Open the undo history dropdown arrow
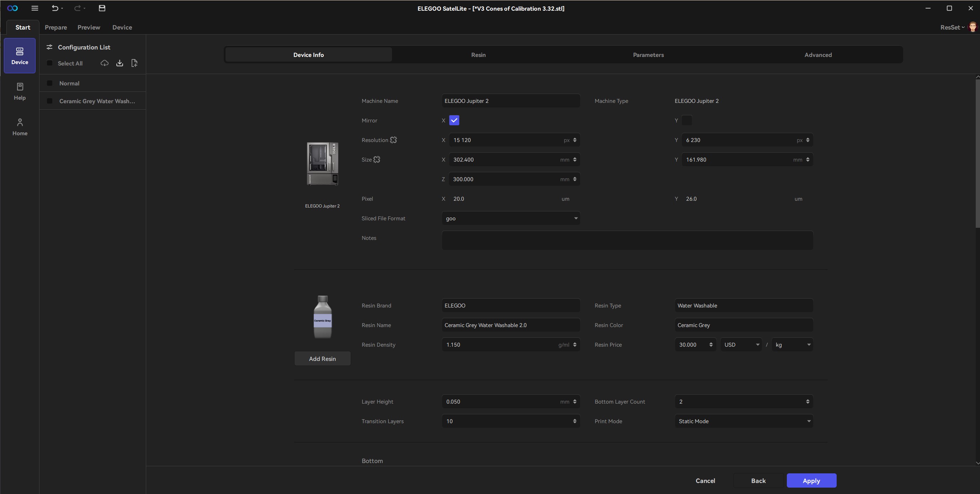The height and width of the screenshot is (494, 980). [x=62, y=9]
